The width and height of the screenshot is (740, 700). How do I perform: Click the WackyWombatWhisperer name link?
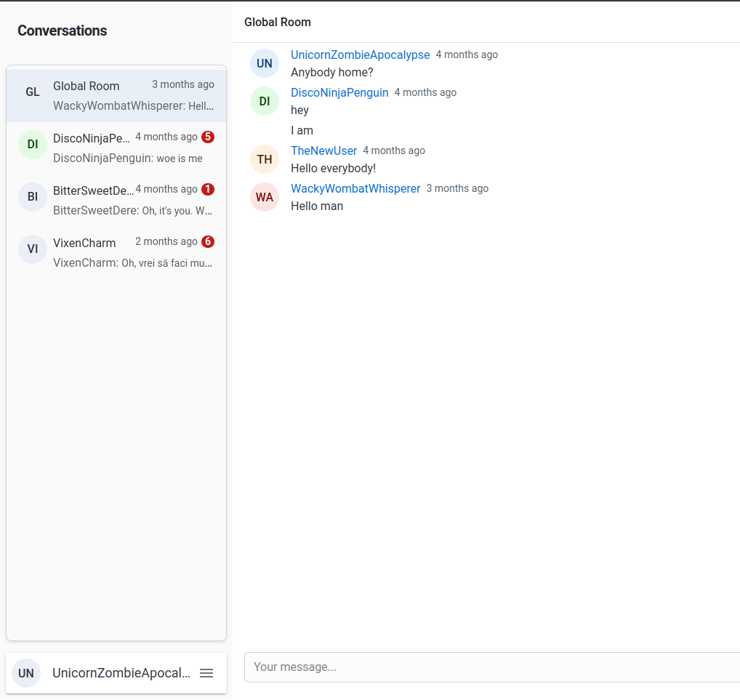click(x=355, y=189)
